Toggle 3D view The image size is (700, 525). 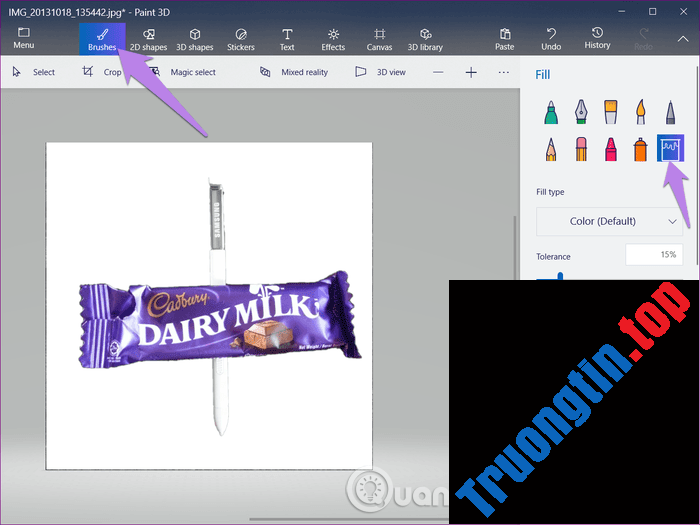click(380, 72)
